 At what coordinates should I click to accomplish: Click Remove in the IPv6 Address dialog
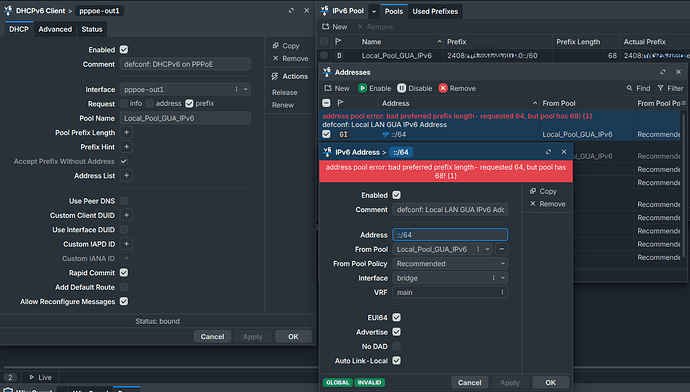547,204
